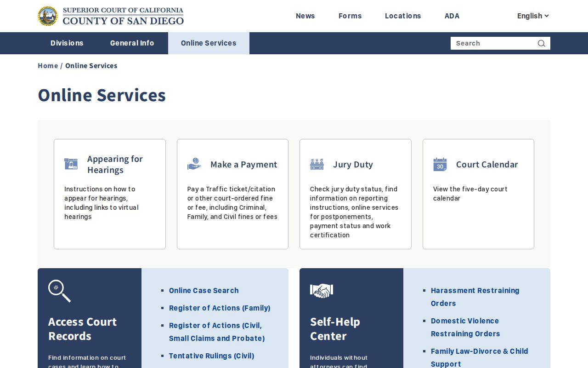
Task: Open the Appearing for Hearings card title
Action: (x=115, y=164)
